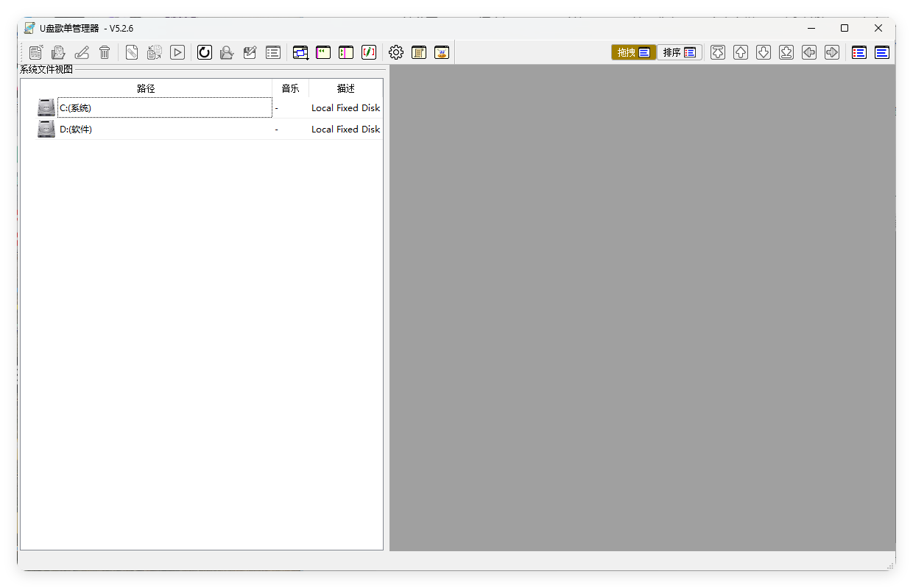This screenshot has width=913, height=588.
Task: Open settings via the gear icon
Action: click(x=396, y=52)
